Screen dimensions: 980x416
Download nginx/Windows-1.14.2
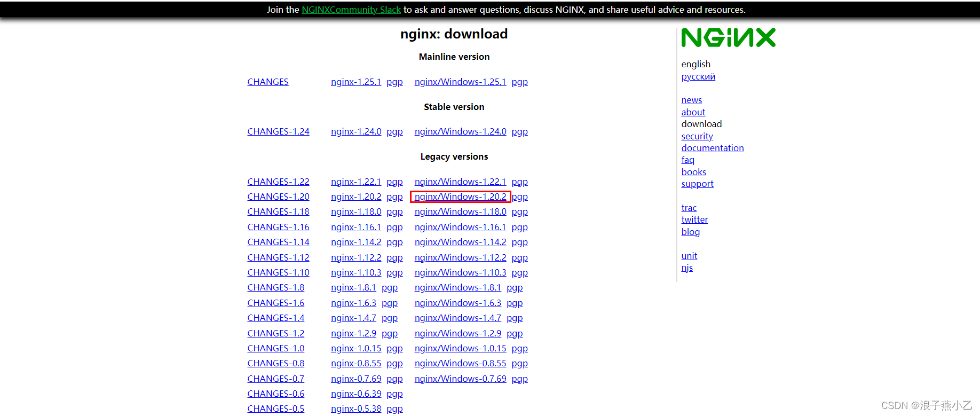[460, 242]
